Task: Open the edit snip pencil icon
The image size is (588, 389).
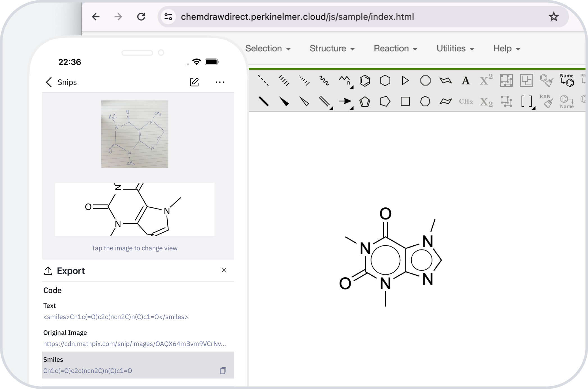Action: pyautogui.click(x=194, y=82)
